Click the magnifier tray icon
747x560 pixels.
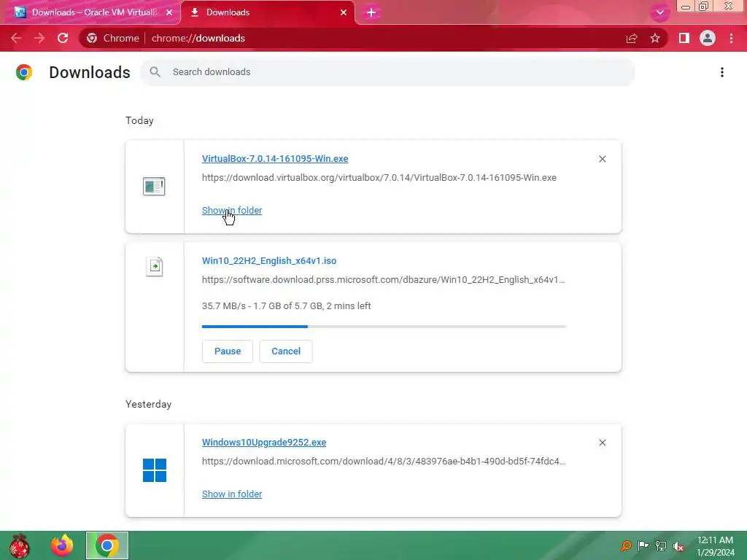625,545
